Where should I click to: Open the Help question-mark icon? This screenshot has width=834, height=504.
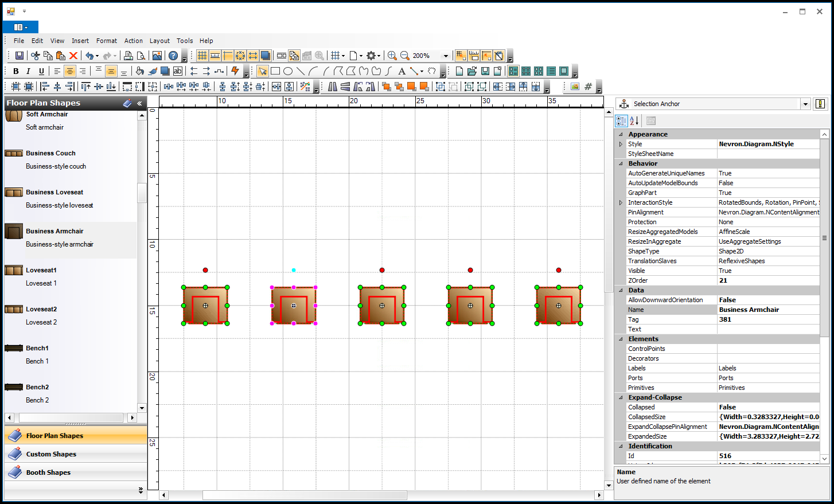[x=173, y=56]
